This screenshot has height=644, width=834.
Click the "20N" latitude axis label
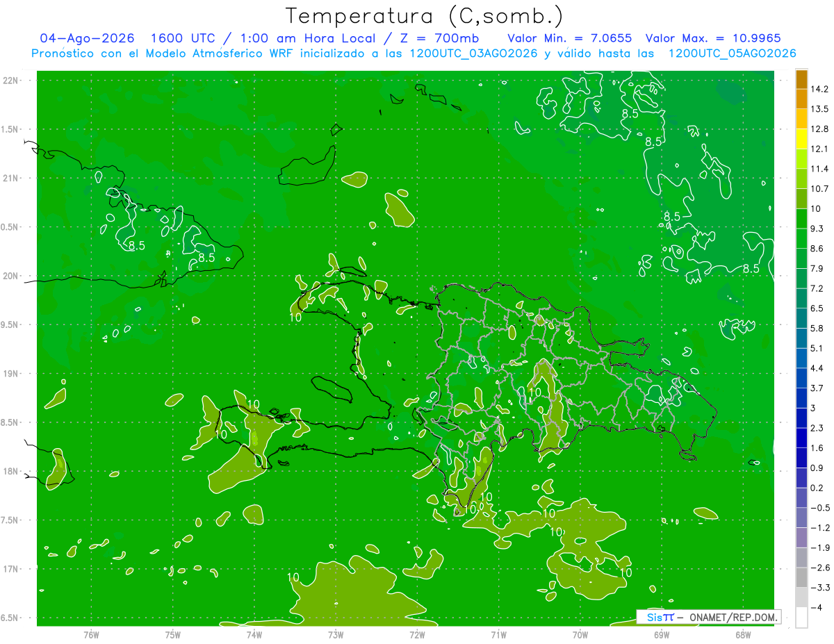[x=11, y=276]
